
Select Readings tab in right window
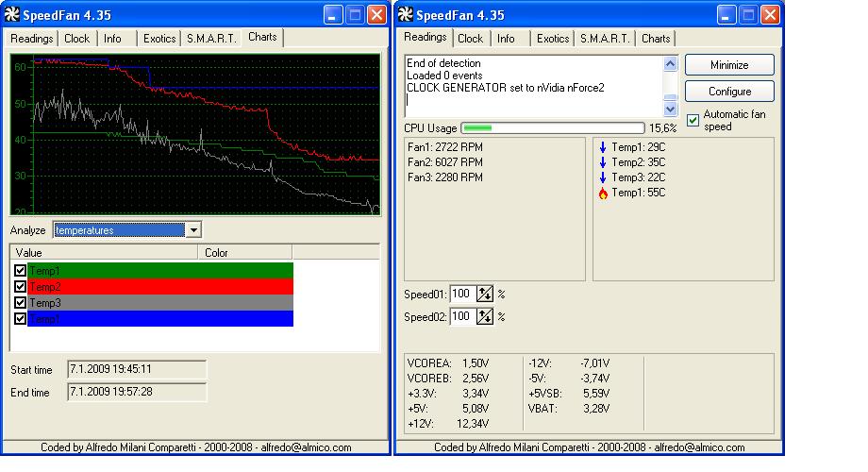pos(426,37)
